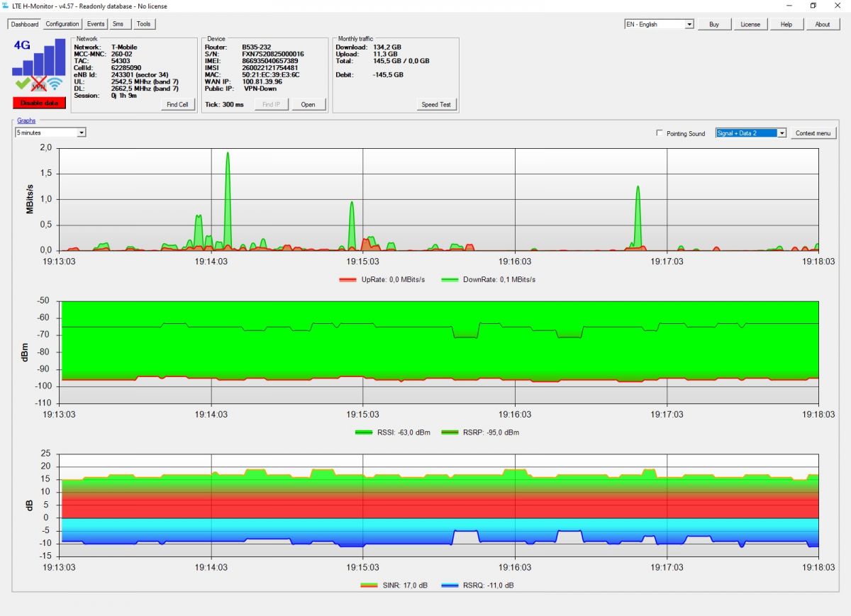
Task: Click the CellId value 62285090
Action: pyautogui.click(x=126, y=68)
